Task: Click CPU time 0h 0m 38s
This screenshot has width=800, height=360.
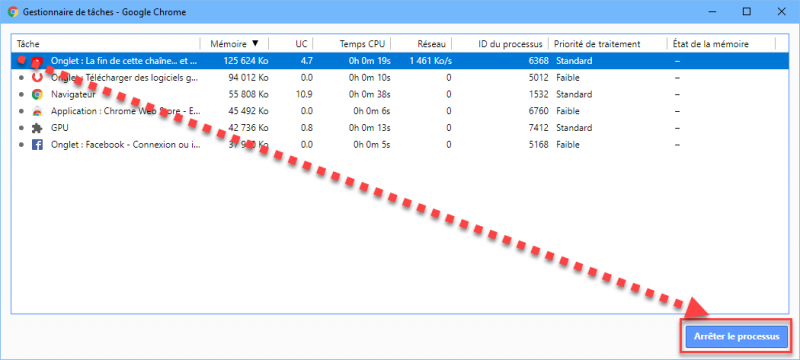Action: 369,94
